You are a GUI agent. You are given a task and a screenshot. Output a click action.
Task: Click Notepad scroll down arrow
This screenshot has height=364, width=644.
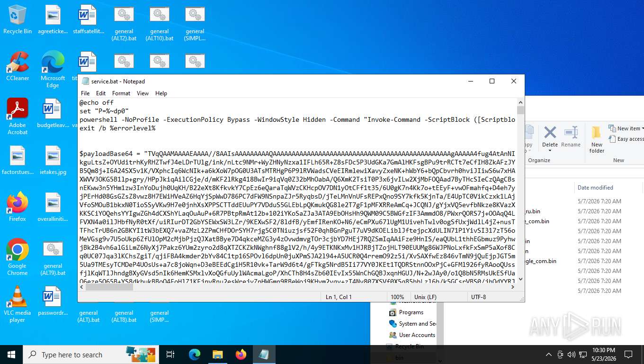pyautogui.click(x=520, y=279)
